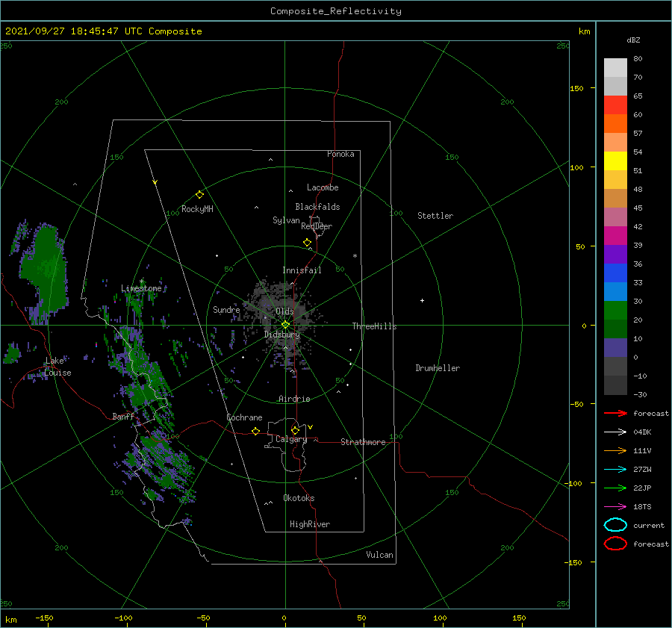Pick the red 65-60 dBZ swatch
Viewport: 672px width, 628px height.
(615, 105)
